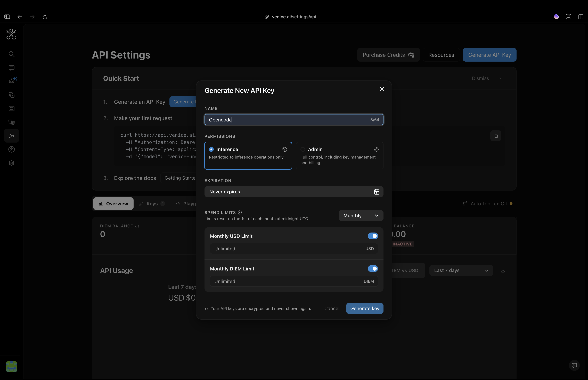Reload the page with refresh icon
Screen dimensions: 588x380
45,17
